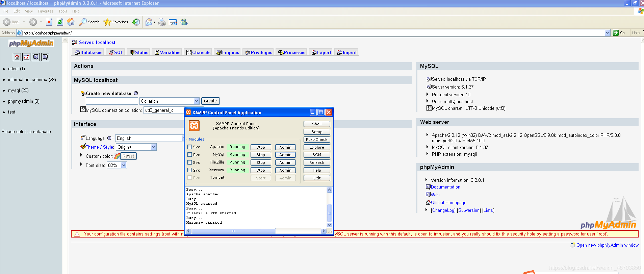Toggle the Svc checkbox for FileZilla
The image size is (644, 274).
pyautogui.click(x=190, y=163)
